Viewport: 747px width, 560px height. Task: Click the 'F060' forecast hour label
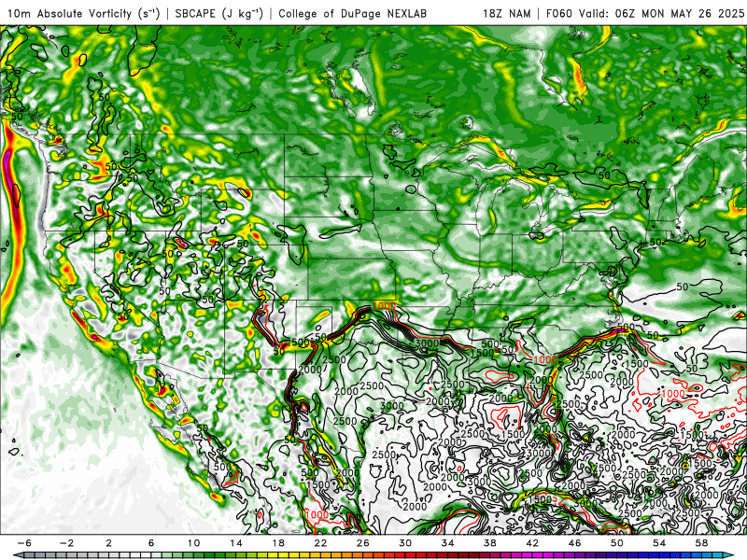click(x=559, y=13)
